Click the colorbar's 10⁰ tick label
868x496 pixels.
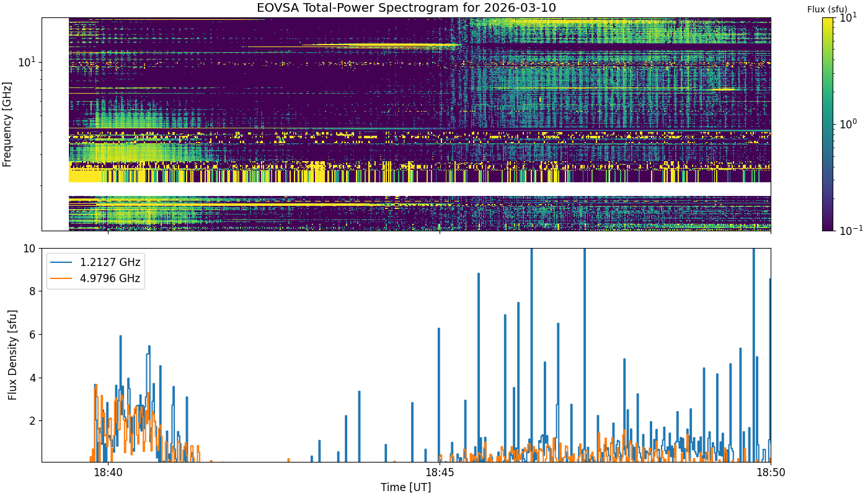pos(848,124)
